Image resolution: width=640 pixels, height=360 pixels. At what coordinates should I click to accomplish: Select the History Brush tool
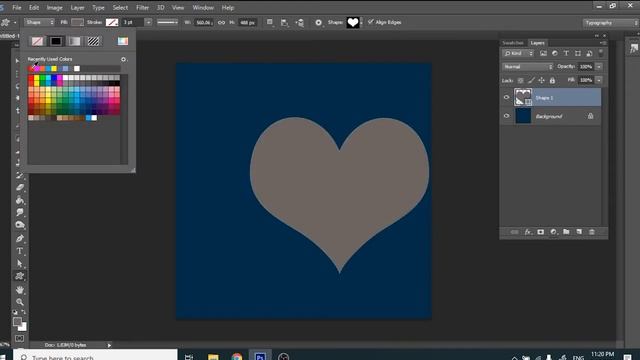pos(20,175)
